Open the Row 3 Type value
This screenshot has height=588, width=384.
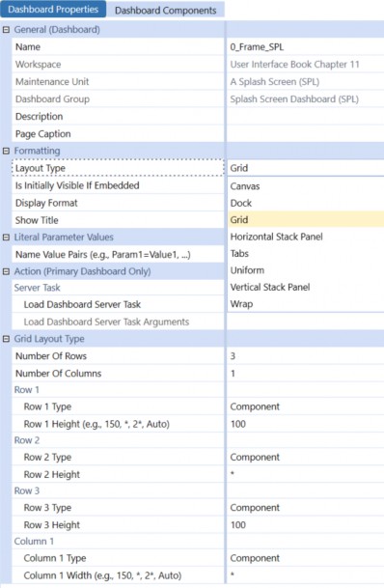(x=305, y=508)
